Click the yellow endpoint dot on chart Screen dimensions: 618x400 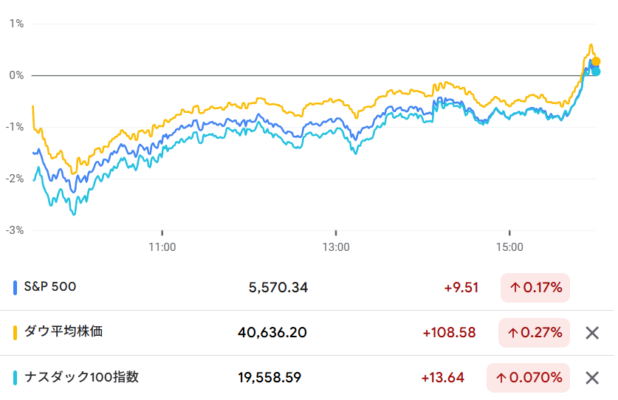click(x=596, y=61)
